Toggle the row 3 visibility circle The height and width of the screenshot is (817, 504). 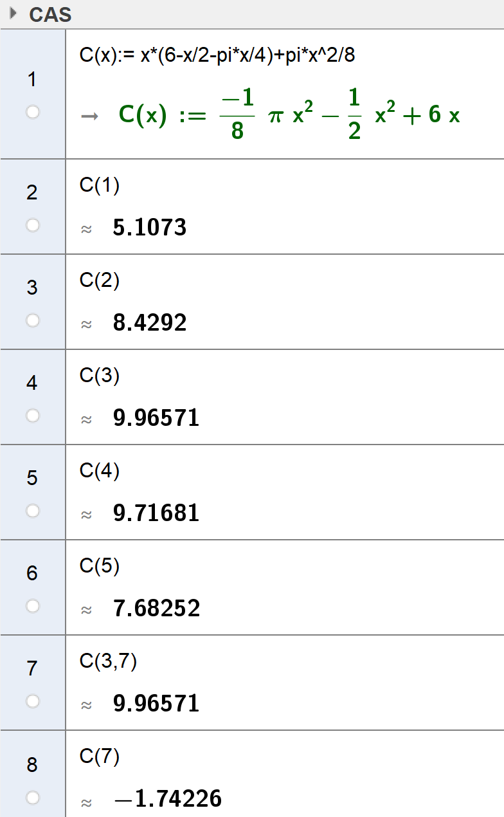pos(33,320)
